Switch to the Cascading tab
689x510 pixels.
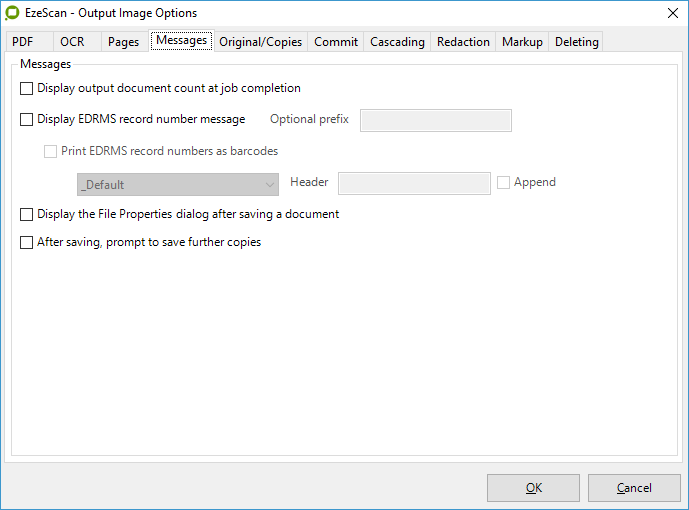[397, 42]
